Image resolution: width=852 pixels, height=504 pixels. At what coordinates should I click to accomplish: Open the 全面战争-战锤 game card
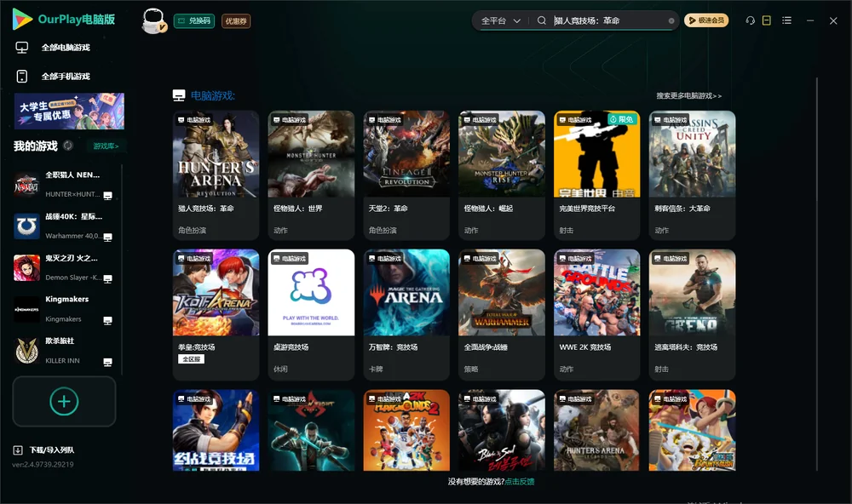pyautogui.click(x=502, y=314)
